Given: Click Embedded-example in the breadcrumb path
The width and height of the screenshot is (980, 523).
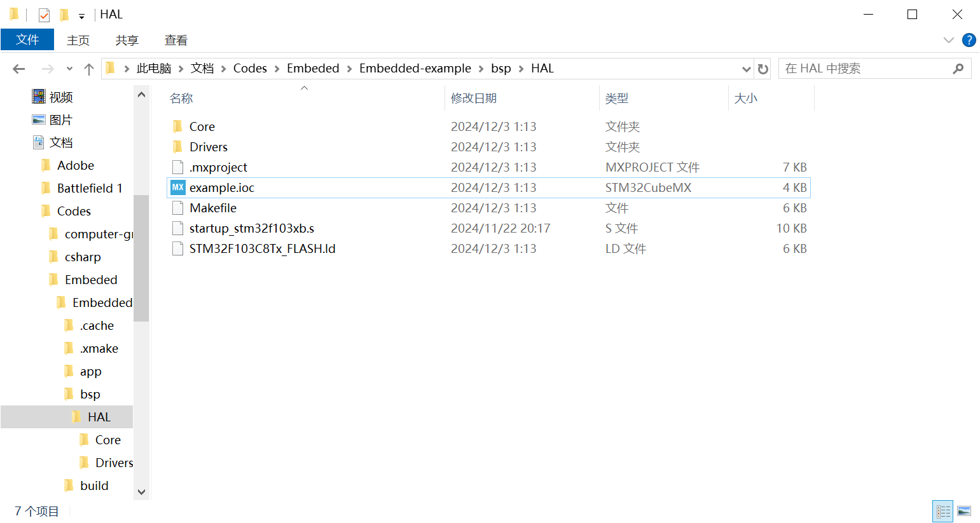Looking at the screenshot, I should click(415, 68).
